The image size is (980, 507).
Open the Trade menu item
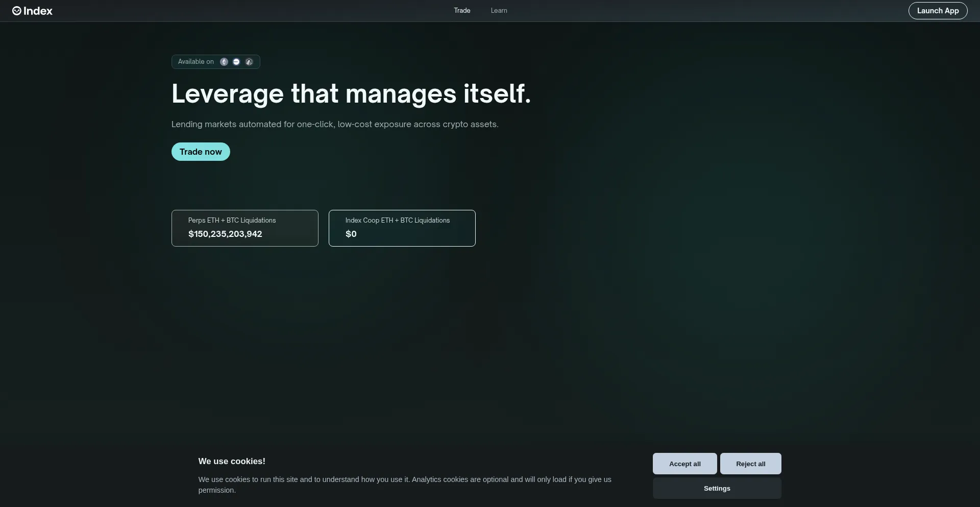tap(462, 11)
